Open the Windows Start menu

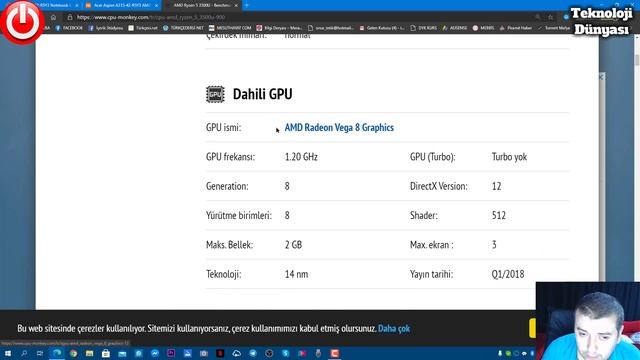pos(8,353)
